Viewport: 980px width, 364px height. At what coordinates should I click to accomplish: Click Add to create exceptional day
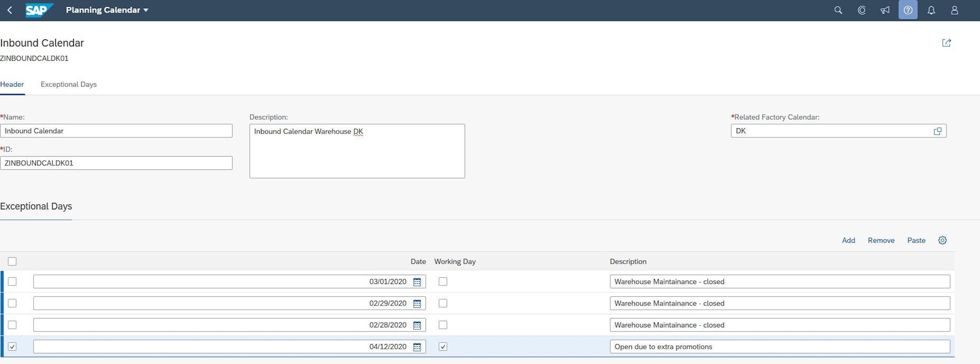(848, 240)
